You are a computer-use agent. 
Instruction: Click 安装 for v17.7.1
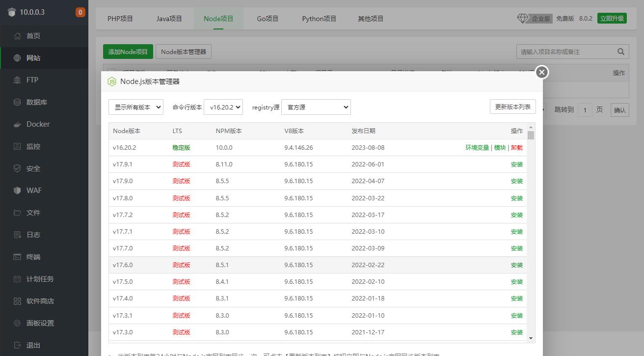pos(517,232)
